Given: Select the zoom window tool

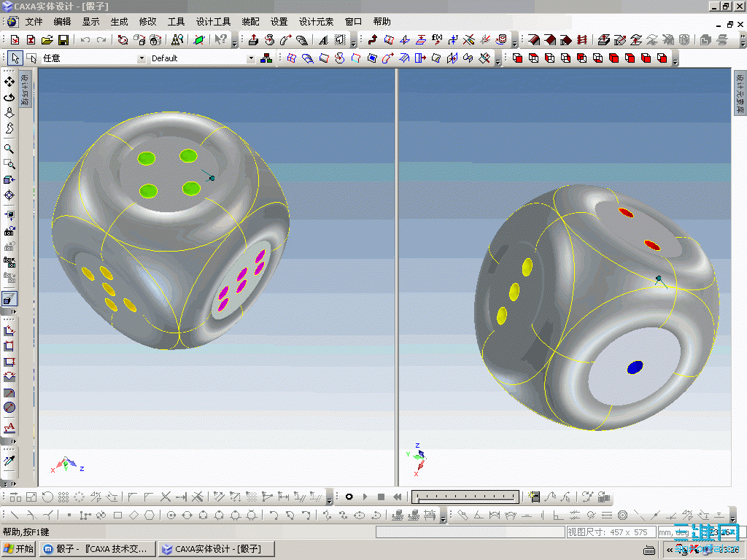Looking at the screenshot, I should click(x=9, y=164).
